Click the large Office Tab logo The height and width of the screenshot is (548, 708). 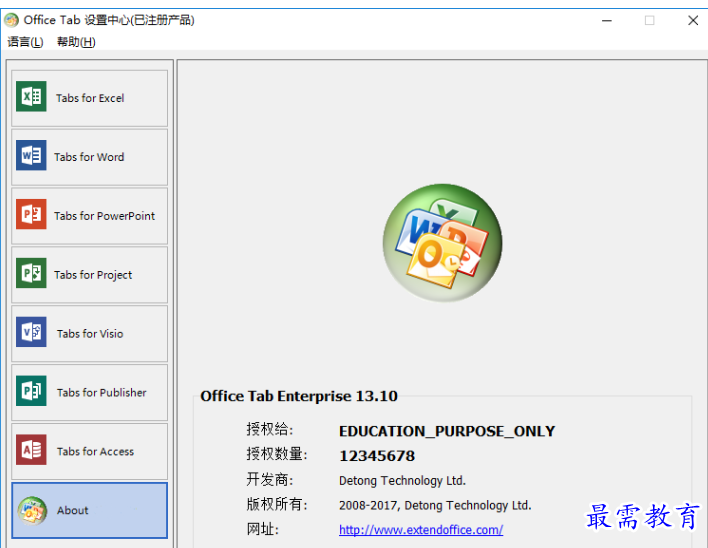tap(442, 243)
